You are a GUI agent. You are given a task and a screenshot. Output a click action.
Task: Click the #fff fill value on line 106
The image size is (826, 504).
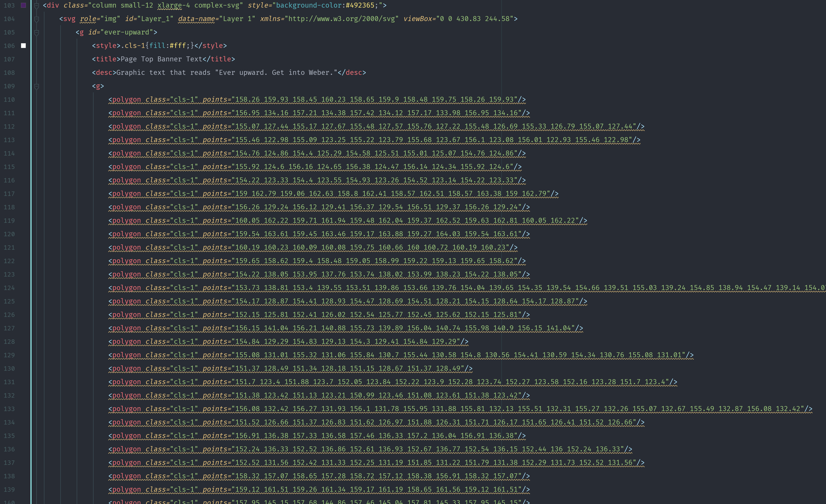click(x=178, y=46)
